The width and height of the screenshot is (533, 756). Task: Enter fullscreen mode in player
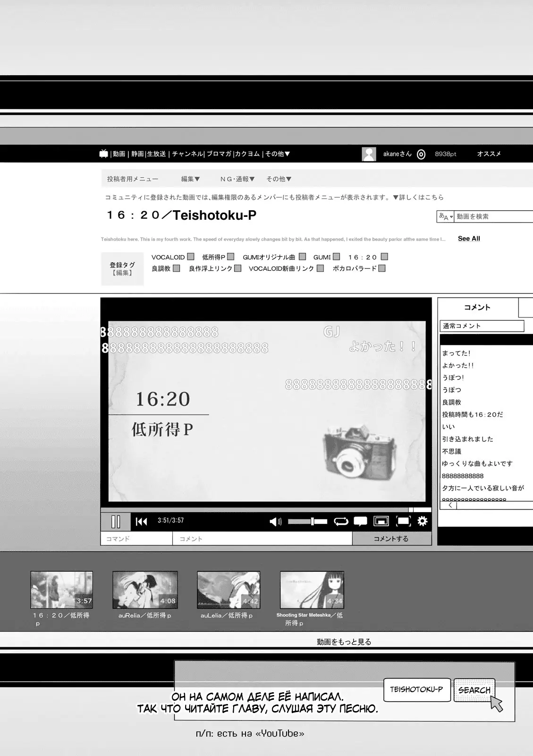pyautogui.click(x=403, y=521)
